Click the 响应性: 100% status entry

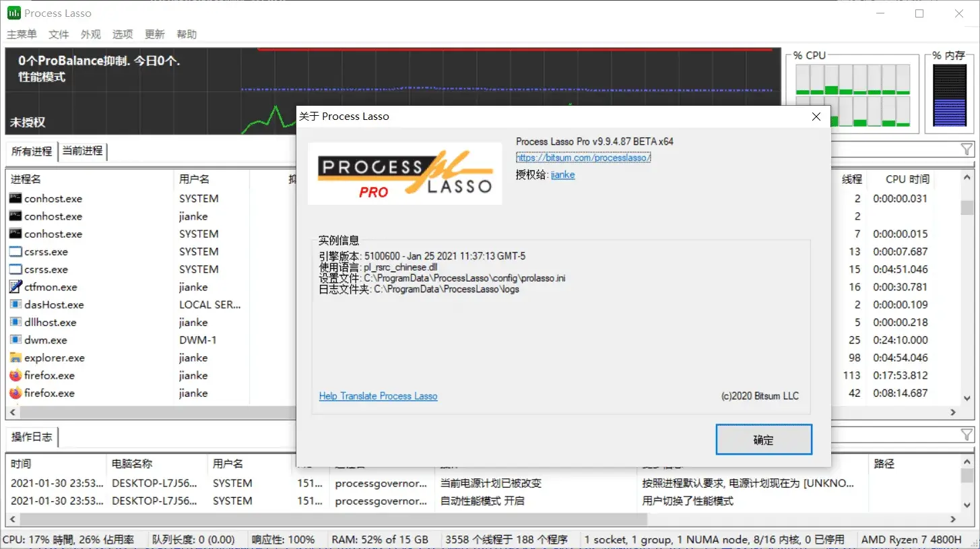(284, 540)
